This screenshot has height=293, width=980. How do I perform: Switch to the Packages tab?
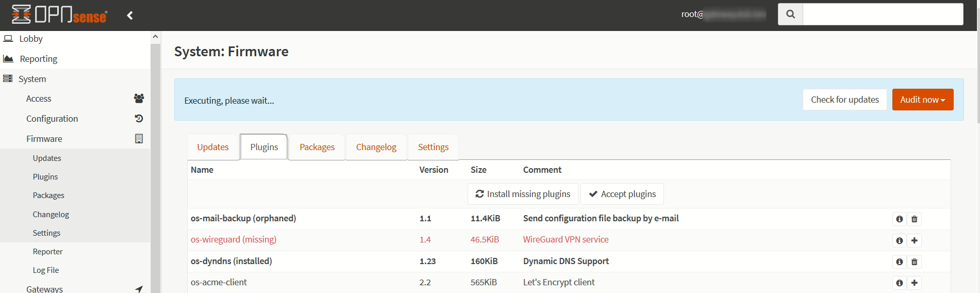pyautogui.click(x=317, y=147)
